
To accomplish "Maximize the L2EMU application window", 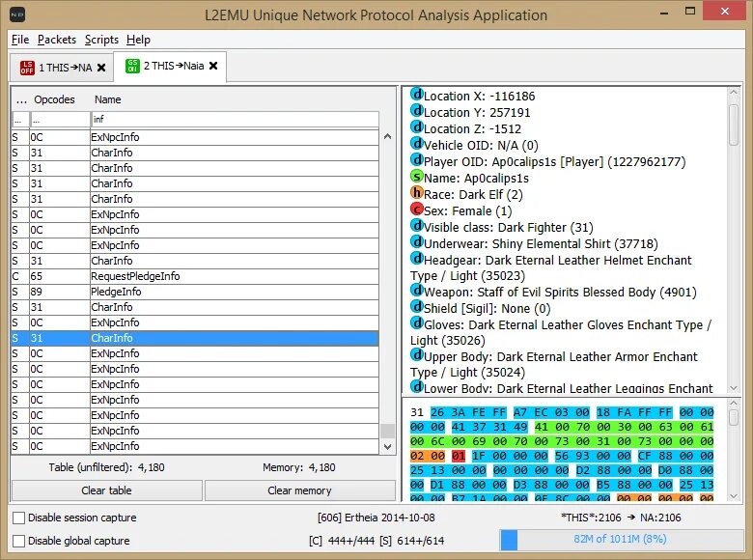I will [690, 11].
